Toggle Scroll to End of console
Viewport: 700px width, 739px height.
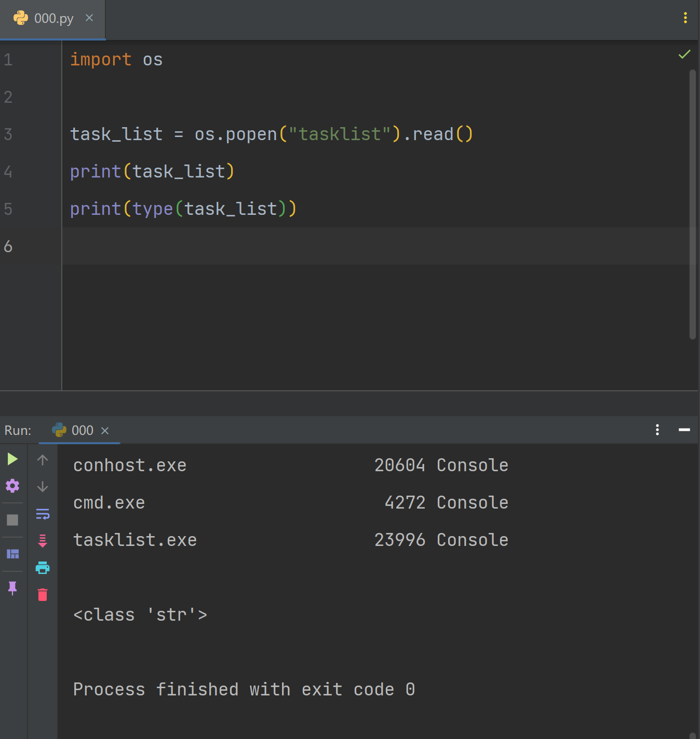[x=43, y=541]
